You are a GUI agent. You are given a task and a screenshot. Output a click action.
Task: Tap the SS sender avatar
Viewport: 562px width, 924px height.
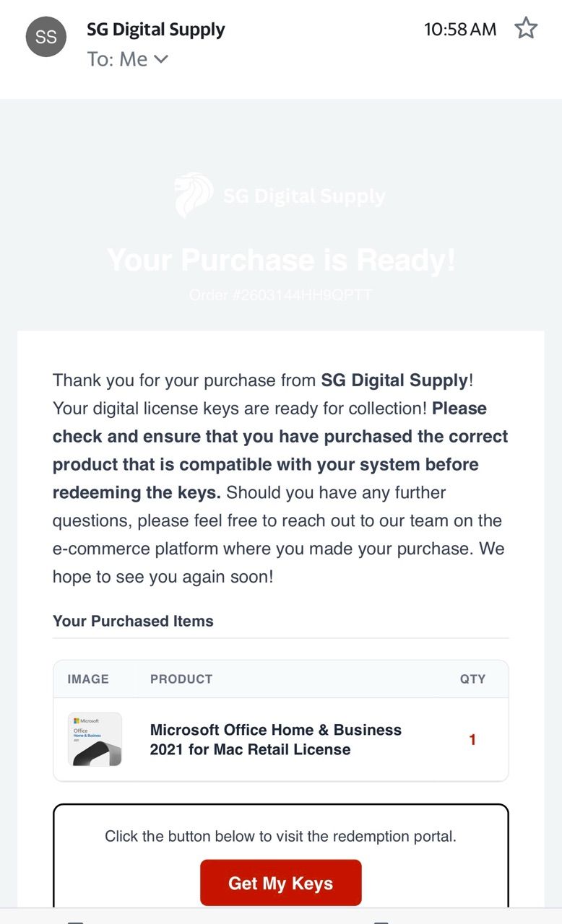(x=46, y=37)
